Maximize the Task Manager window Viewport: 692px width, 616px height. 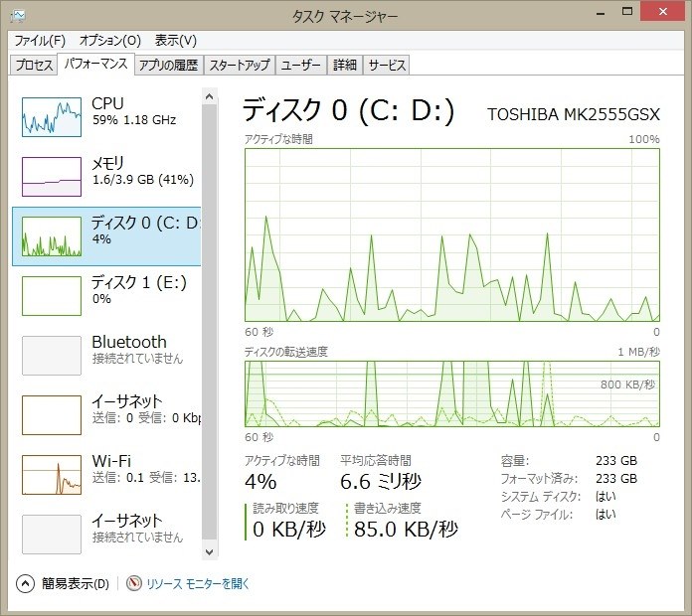(x=627, y=12)
